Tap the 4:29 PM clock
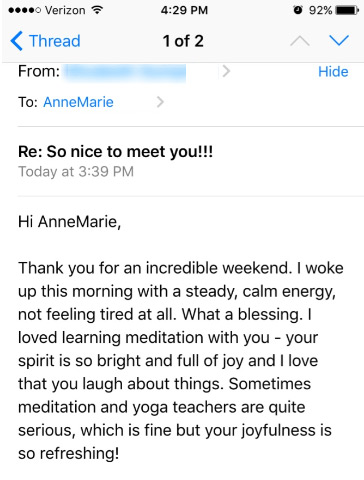The height and width of the screenshot is (480, 364). [184, 10]
